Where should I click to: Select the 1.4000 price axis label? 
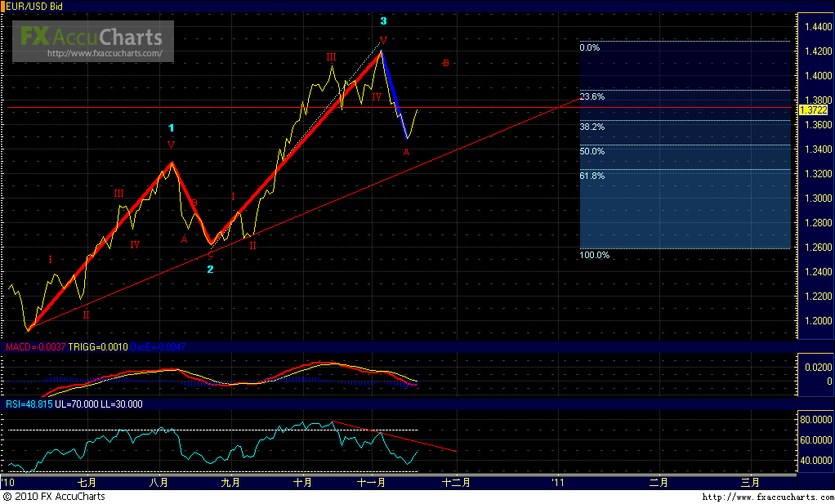(817, 76)
